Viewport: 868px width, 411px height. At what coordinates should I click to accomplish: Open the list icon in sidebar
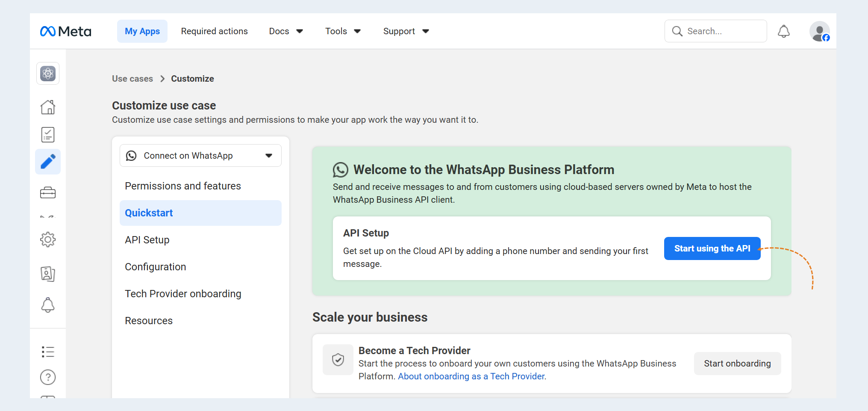[x=48, y=352]
